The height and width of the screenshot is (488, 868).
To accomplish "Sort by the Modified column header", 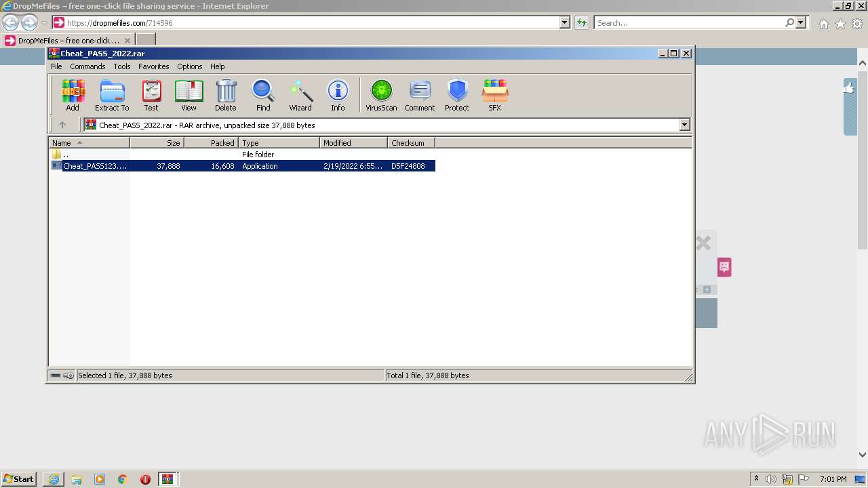I will pos(353,142).
